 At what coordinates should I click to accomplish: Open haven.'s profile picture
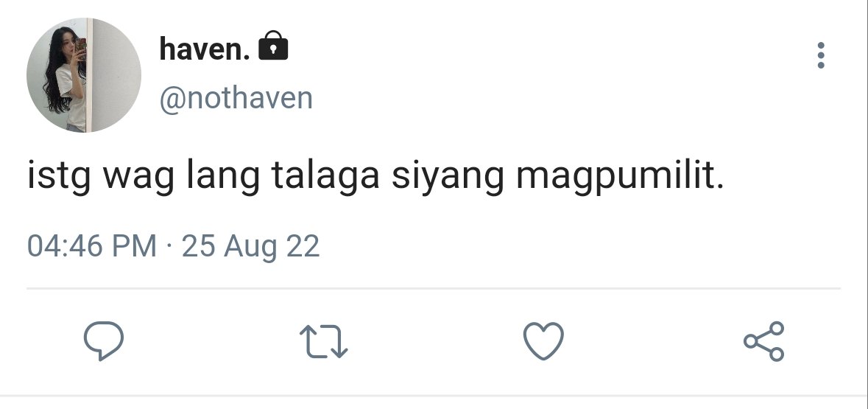pos(84,75)
